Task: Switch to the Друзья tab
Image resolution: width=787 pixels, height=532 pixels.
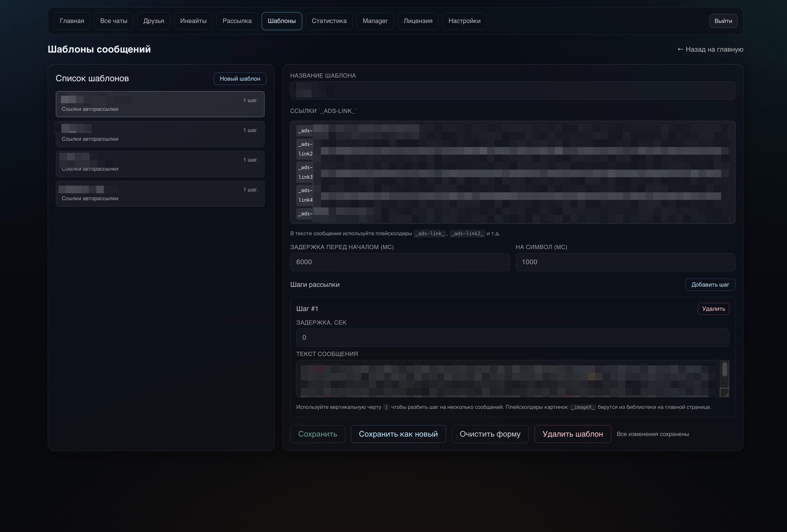Action: tap(154, 21)
